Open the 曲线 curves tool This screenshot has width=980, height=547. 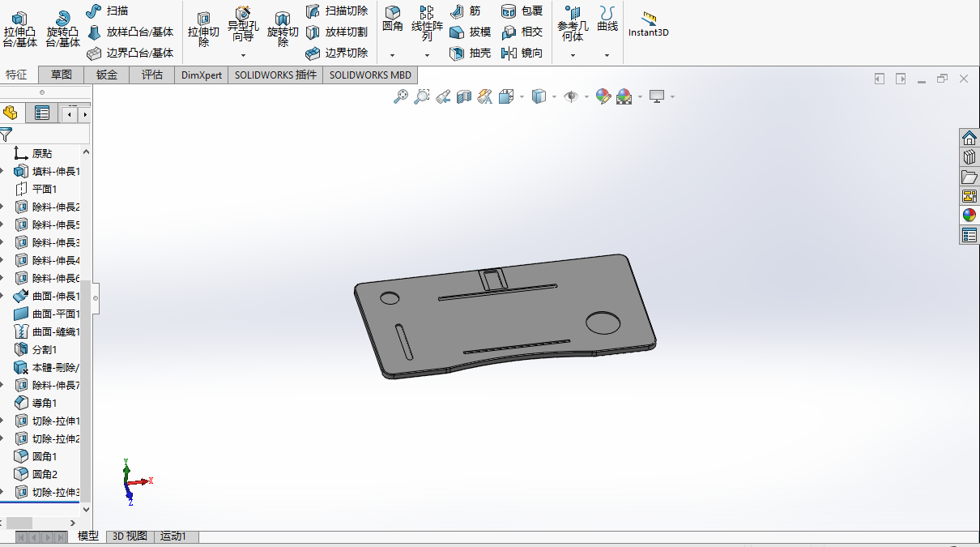(607, 19)
